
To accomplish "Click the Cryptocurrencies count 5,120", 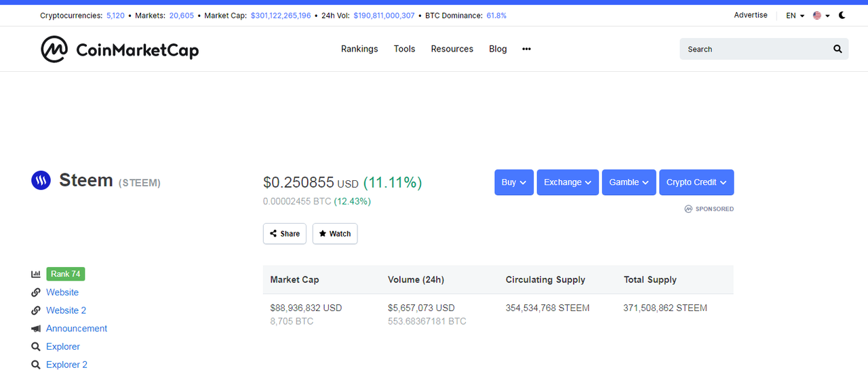I will coord(115,15).
